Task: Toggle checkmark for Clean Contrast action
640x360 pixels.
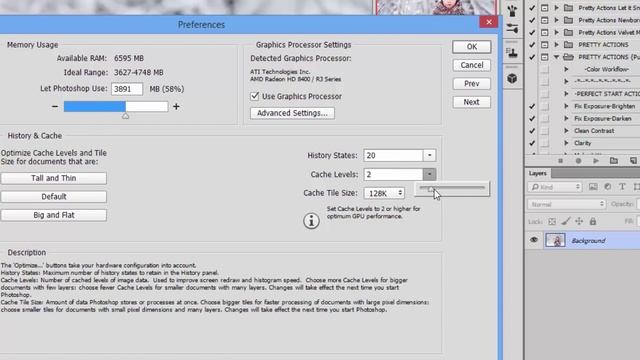Action: point(532,131)
